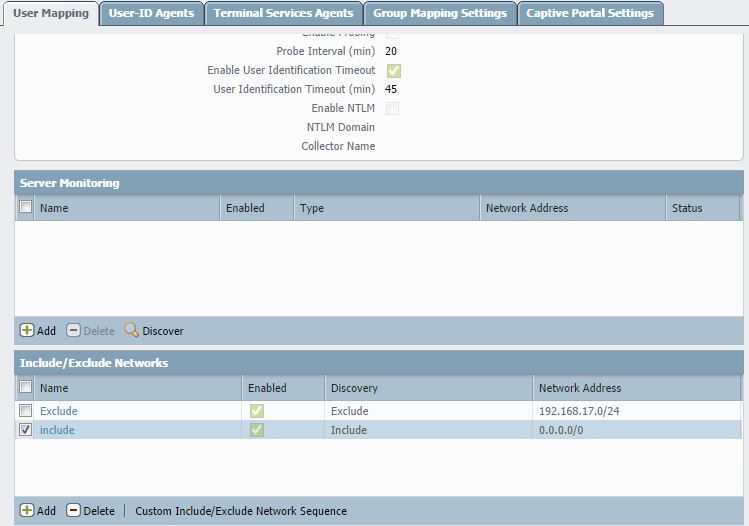Check the Exclude network row checkbox
The image size is (749, 526).
[26, 411]
